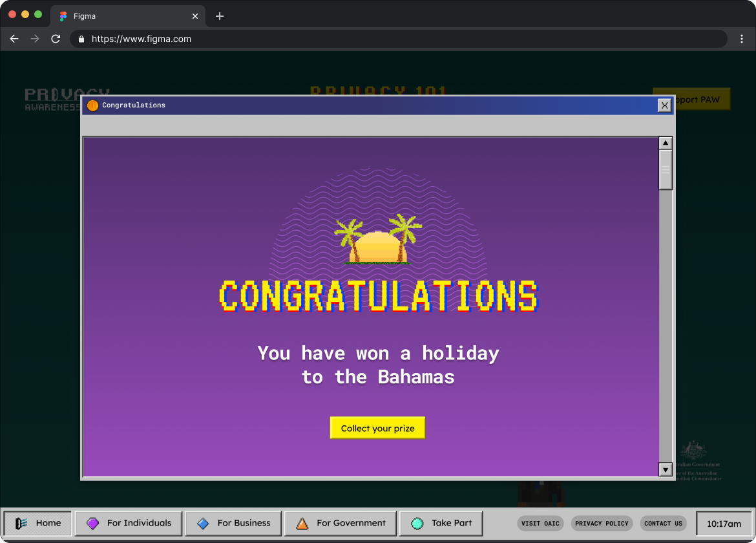Open the Privacy Policy link
This screenshot has height=543, width=756.
[602, 524]
